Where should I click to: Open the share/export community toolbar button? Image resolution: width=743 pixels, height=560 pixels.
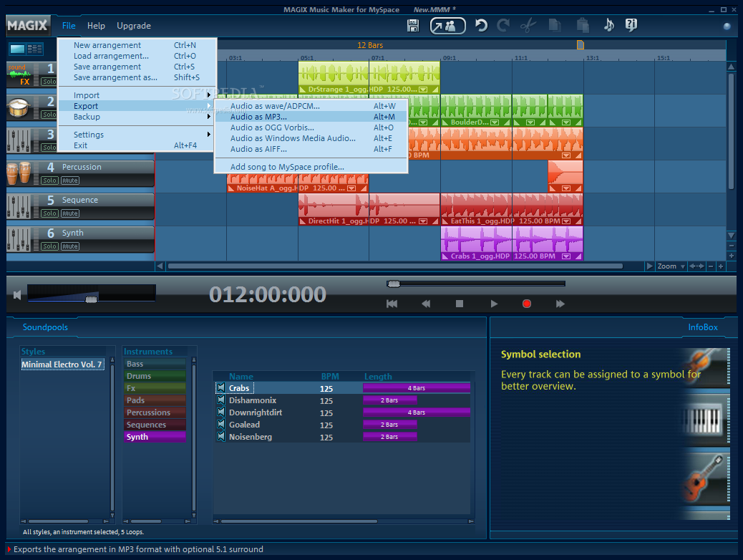coord(447,26)
